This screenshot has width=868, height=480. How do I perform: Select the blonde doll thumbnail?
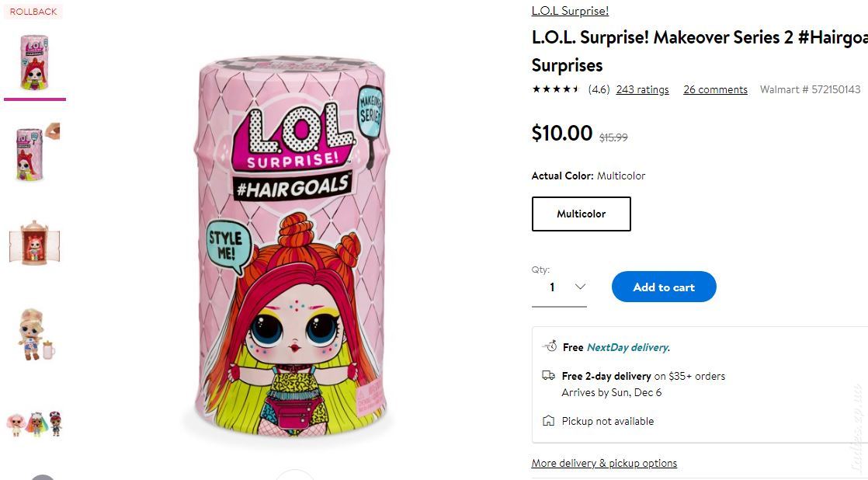coord(35,335)
